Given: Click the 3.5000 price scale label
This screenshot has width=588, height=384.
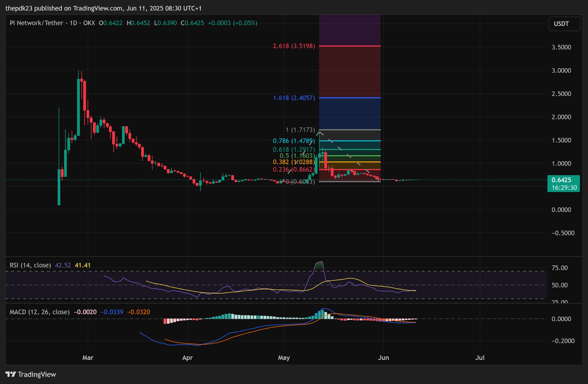Looking at the screenshot, I should (561, 47).
